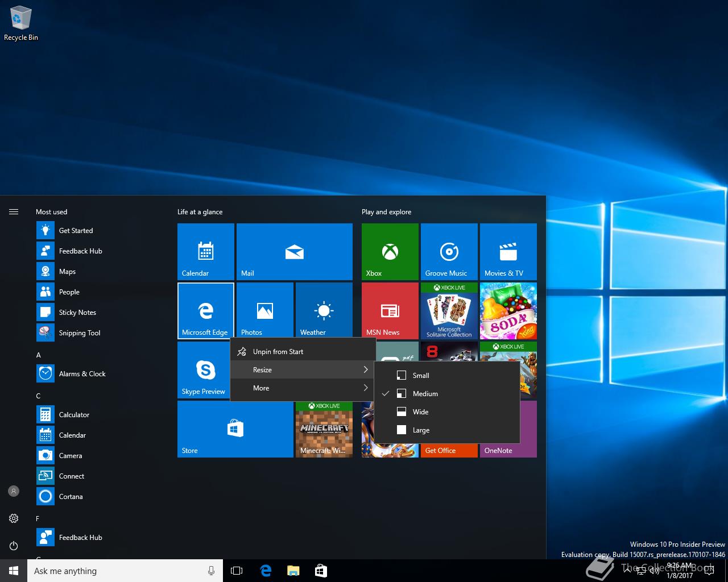Open the Mail tile

pos(295,251)
